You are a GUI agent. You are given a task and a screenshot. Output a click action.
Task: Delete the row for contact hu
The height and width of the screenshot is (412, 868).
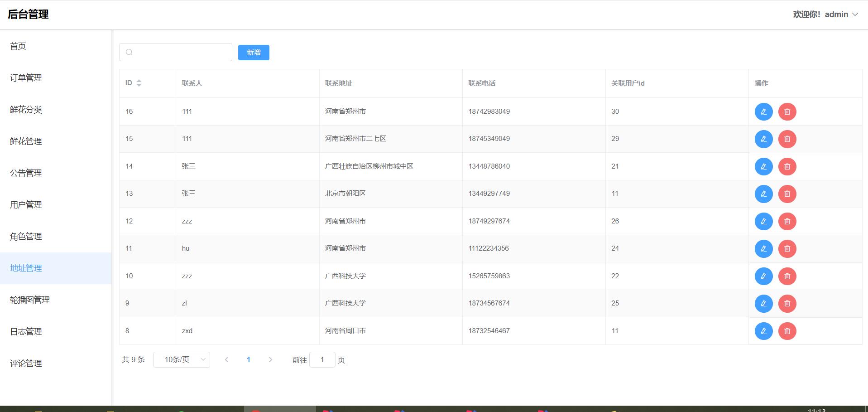(x=787, y=248)
